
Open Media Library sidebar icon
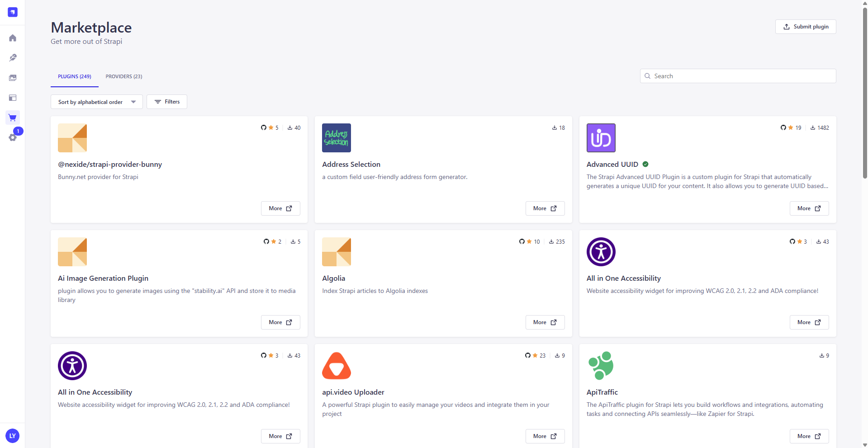(13, 78)
